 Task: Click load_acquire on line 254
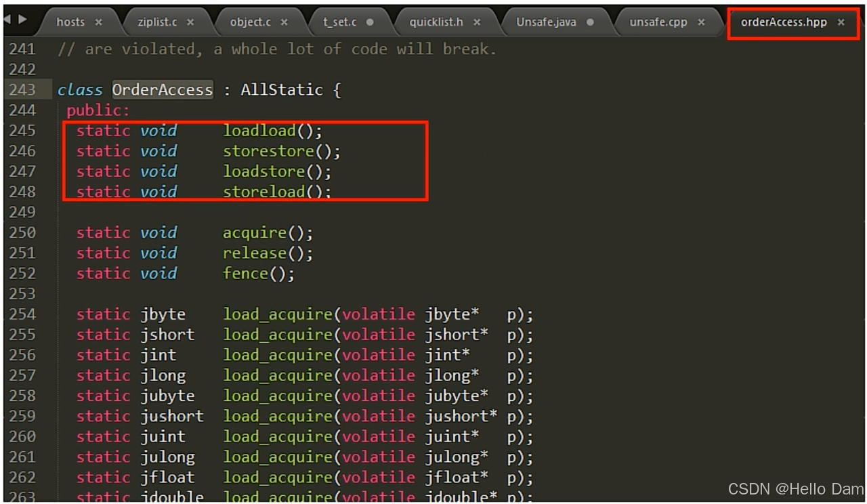click(278, 314)
